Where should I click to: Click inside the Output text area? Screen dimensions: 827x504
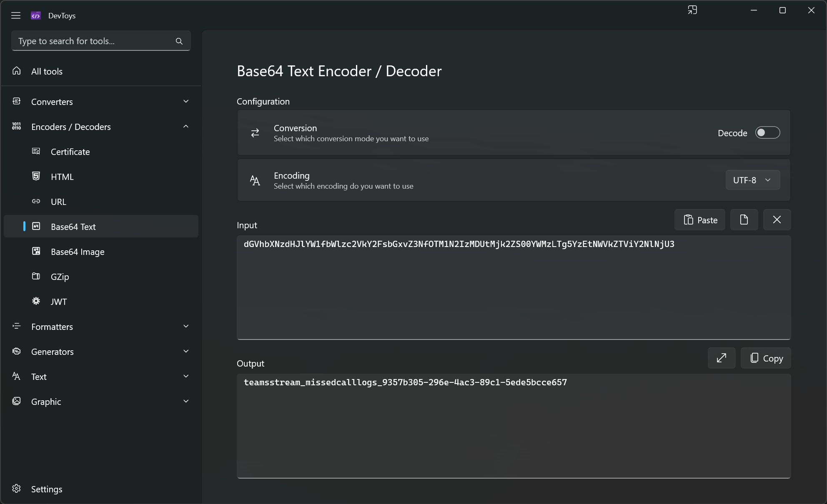[x=514, y=426]
